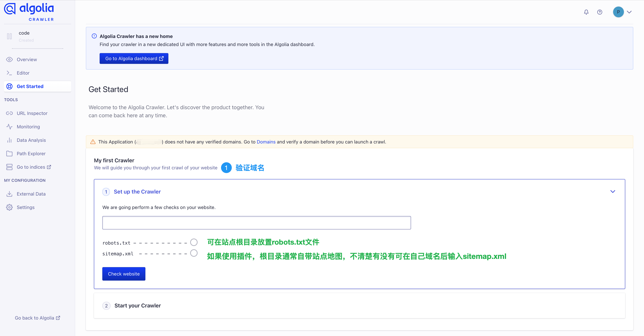Click the sitemap.xml status circle
644x336 pixels.
click(194, 253)
